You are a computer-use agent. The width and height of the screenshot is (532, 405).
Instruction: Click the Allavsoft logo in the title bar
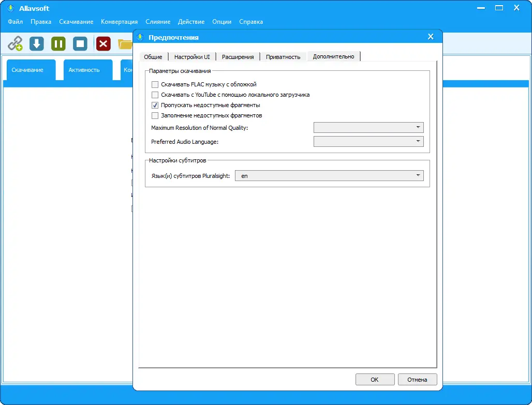[x=10, y=8]
